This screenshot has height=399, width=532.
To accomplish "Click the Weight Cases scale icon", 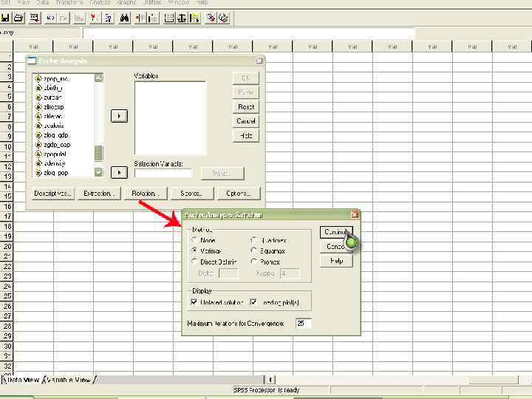I will click(x=182, y=18).
